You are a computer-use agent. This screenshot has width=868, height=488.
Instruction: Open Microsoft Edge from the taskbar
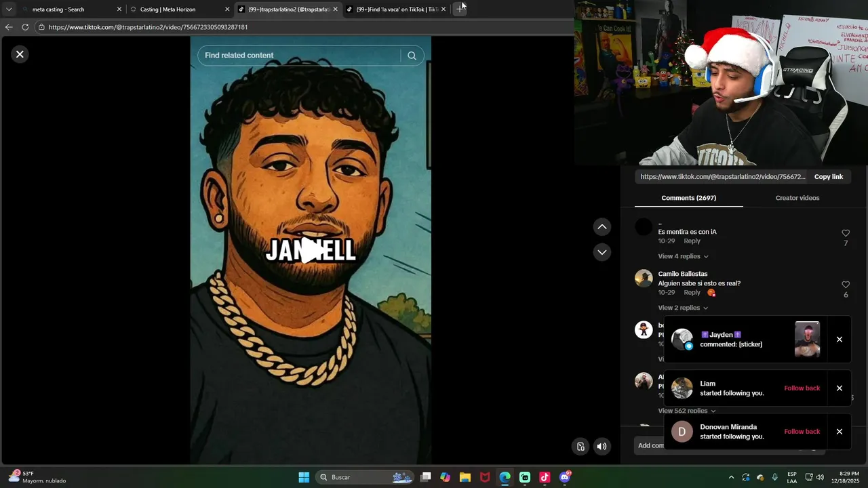tap(505, 477)
